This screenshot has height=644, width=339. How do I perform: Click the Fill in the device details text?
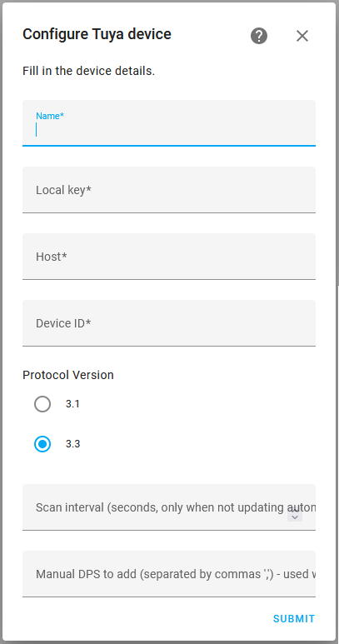pyautogui.click(x=88, y=71)
